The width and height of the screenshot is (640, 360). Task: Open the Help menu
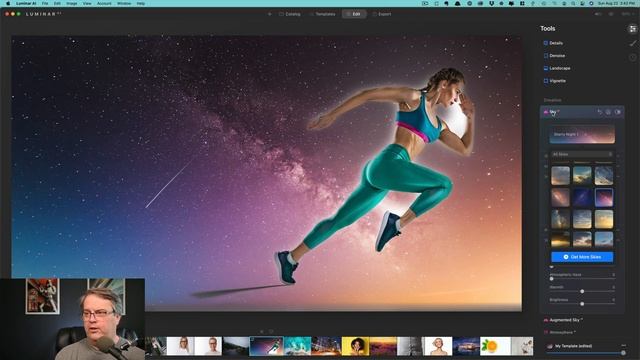tap(141, 3)
